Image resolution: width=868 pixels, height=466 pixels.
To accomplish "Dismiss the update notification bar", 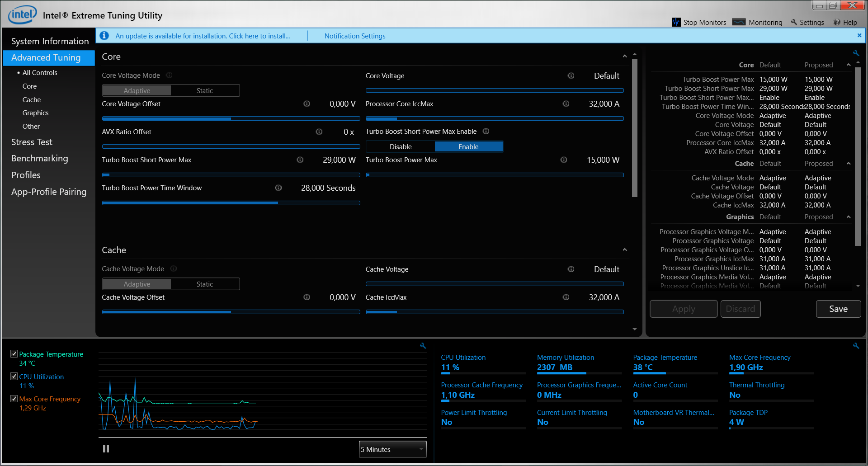I will point(859,35).
